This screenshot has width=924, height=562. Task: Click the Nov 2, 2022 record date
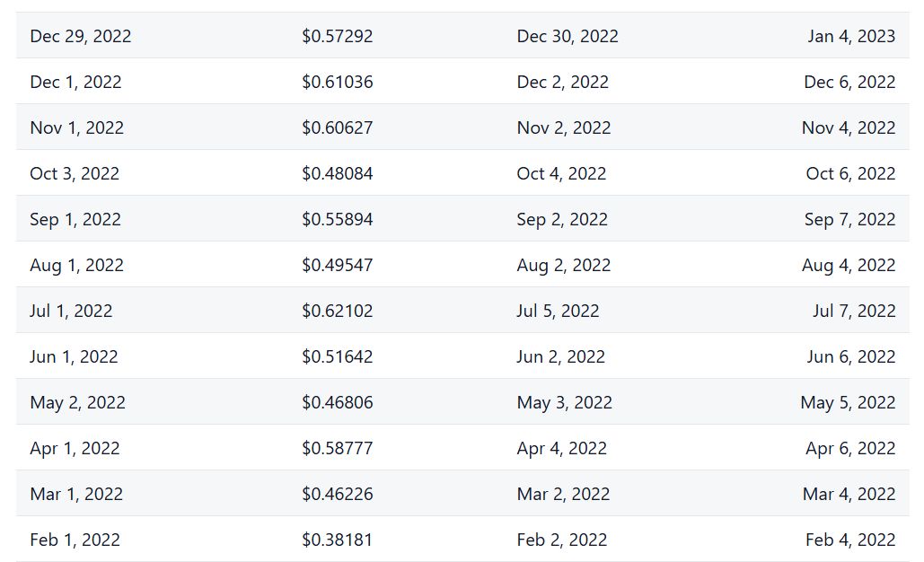tap(563, 127)
